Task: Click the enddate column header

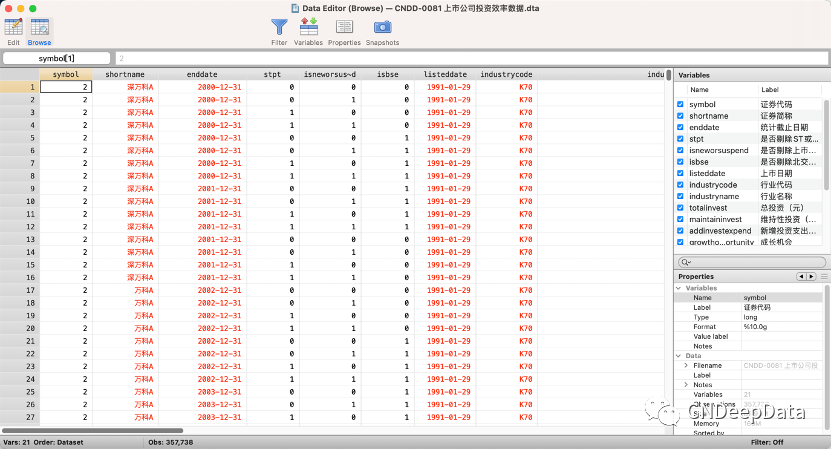Action: (202, 74)
